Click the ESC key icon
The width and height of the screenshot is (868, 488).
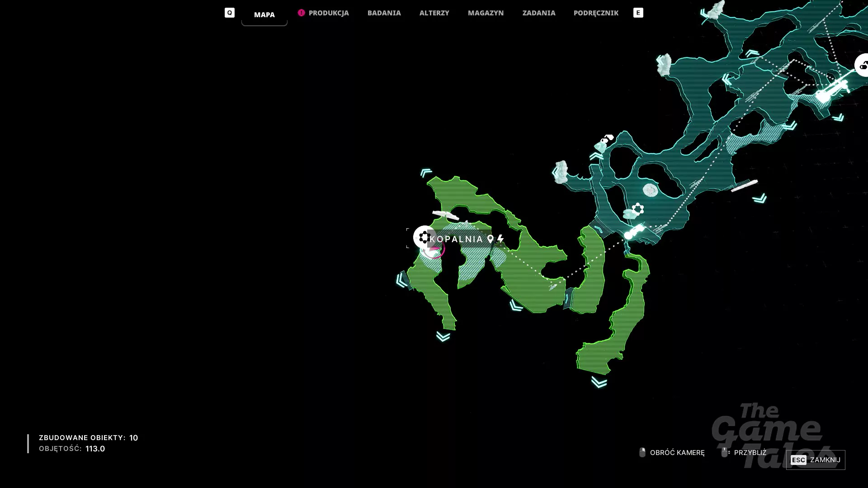pyautogui.click(x=798, y=460)
